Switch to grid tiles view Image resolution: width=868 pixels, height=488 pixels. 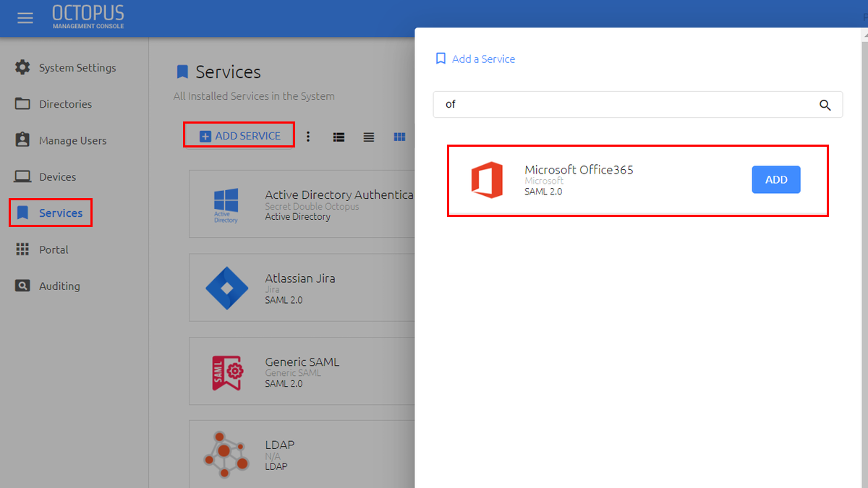click(x=399, y=137)
